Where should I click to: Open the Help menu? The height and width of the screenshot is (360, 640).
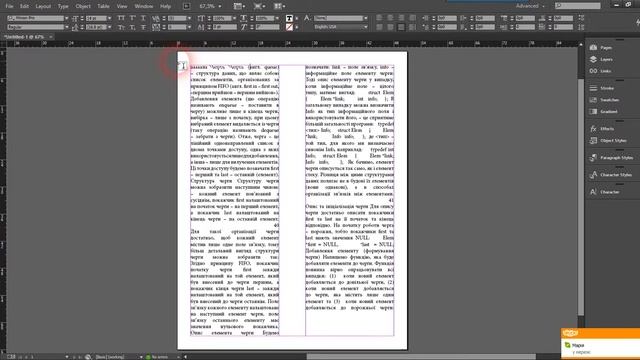(x=165, y=6)
